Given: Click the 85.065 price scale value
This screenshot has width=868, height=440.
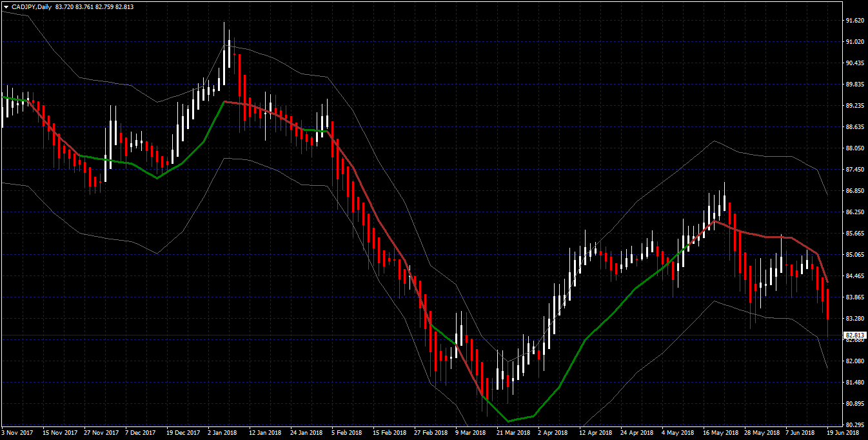Looking at the screenshot, I should tap(854, 255).
